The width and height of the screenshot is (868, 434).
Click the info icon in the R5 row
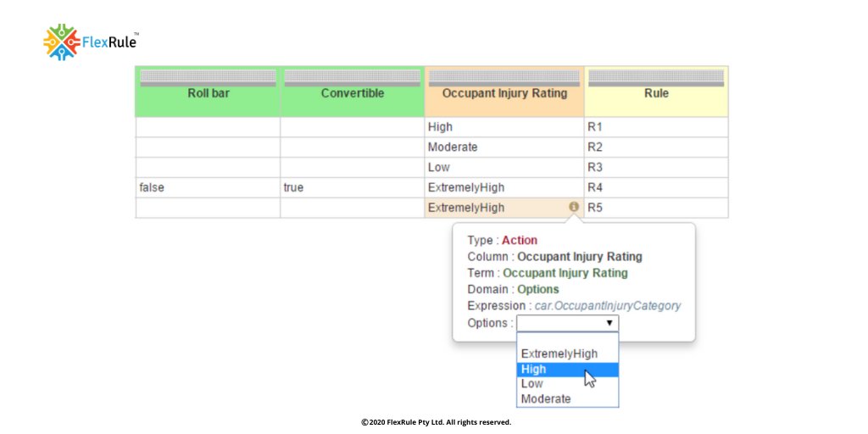pyautogui.click(x=574, y=207)
